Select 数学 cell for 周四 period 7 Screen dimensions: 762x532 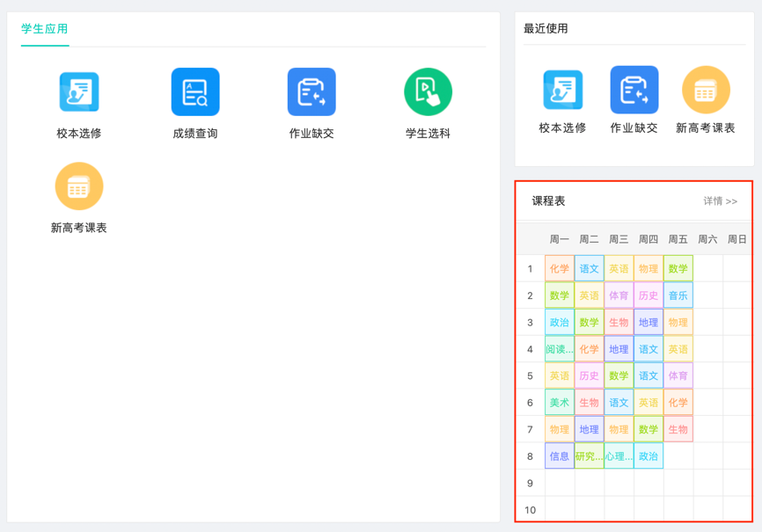(648, 428)
